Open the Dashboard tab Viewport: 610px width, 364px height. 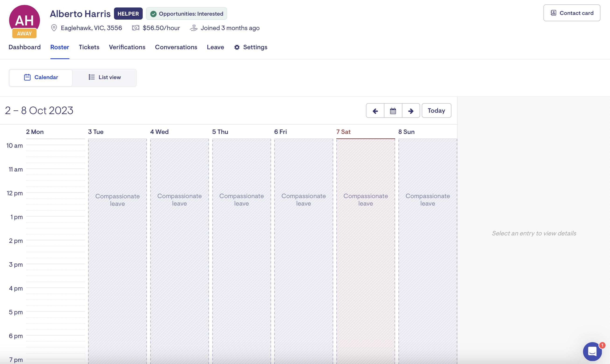[x=25, y=47]
